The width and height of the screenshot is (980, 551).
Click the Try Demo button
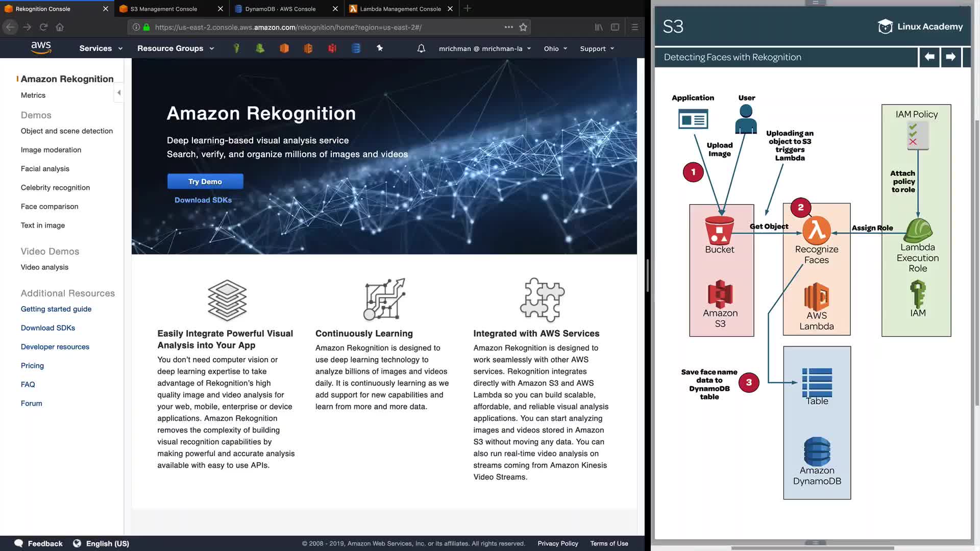pos(205,182)
